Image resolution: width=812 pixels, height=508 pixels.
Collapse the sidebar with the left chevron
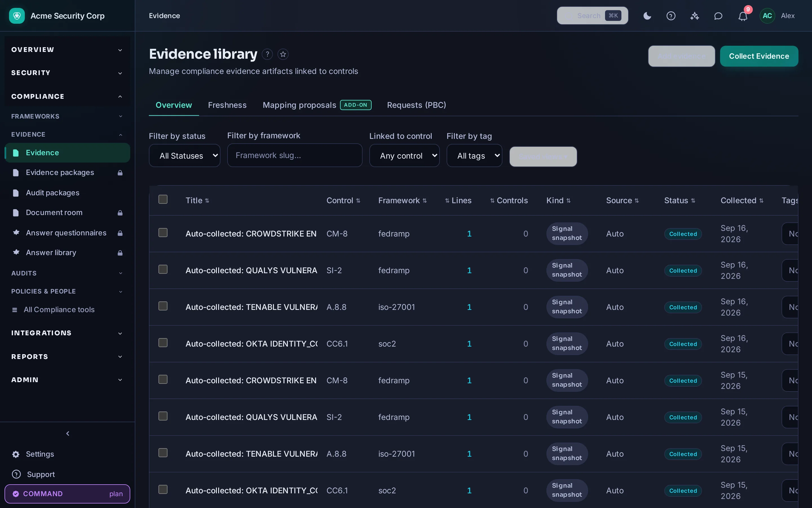[x=67, y=433]
